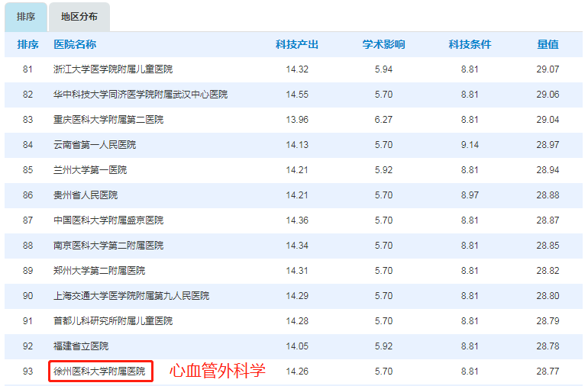The height and width of the screenshot is (386, 588).
Task: Select 量值 score 29.07
Action: (548, 69)
